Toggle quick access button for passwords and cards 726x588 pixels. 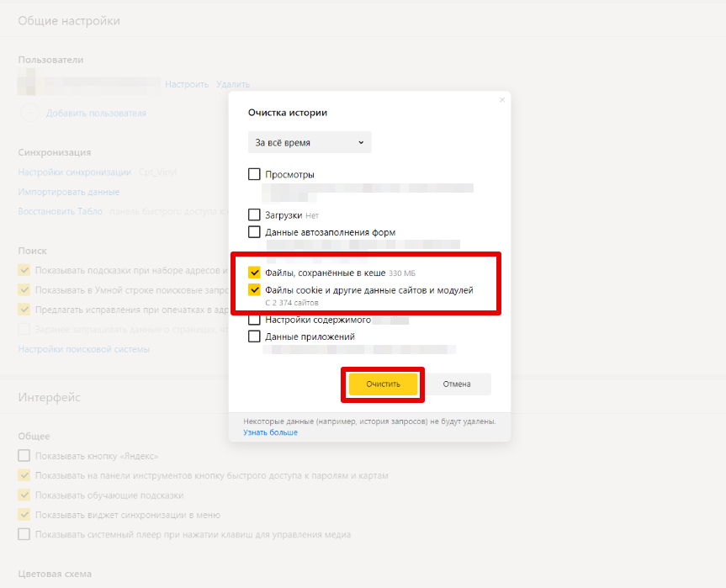coord(24,475)
